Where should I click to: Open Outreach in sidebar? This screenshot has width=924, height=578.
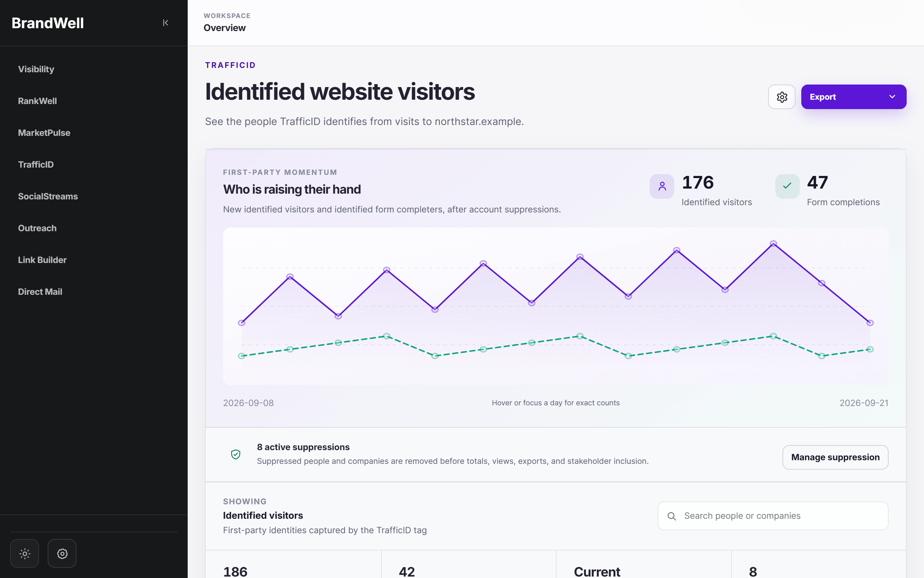click(x=37, y=228)
